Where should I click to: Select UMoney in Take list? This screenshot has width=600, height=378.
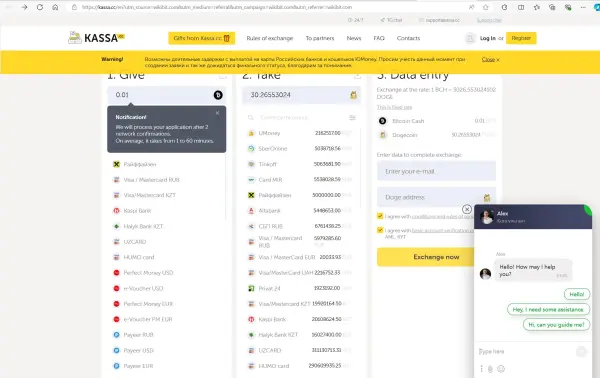coord(300,133)
